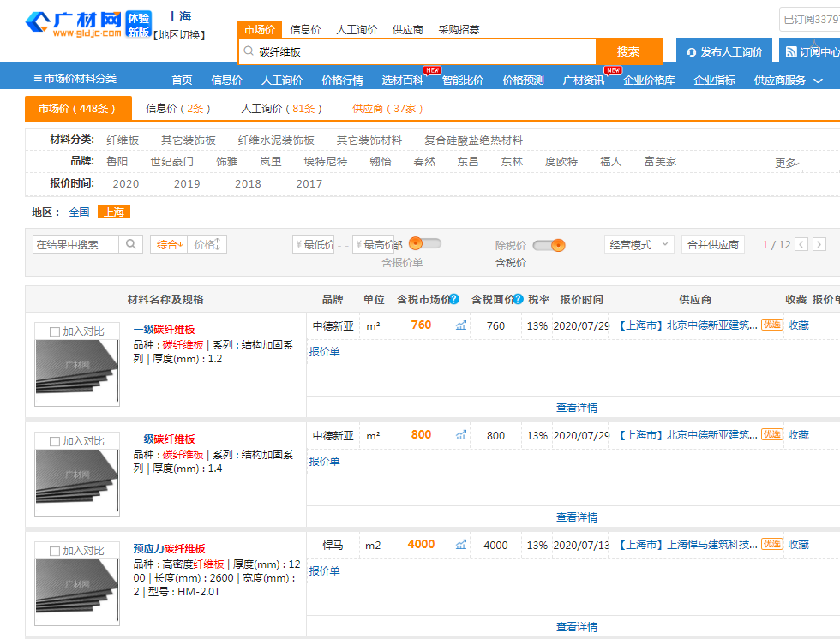The width and height of the screenshot is (840, 639).
Task: Check 加入对比 for the 预应力碳纤维板
Action: pos(55,551)
